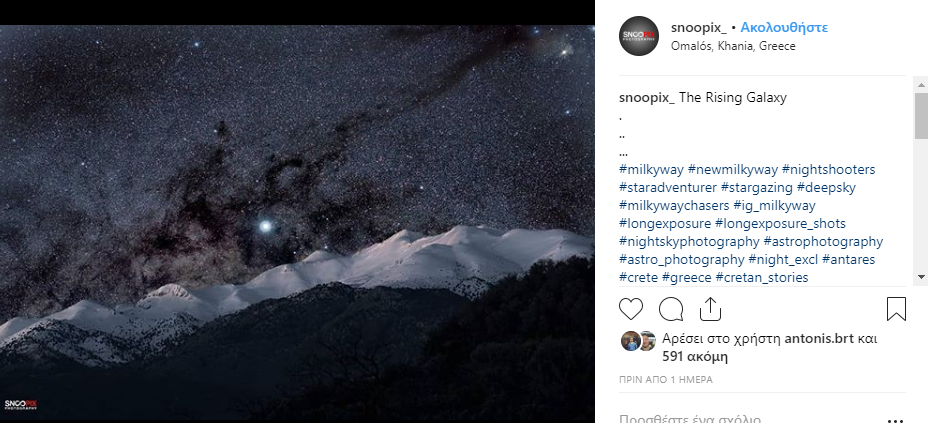This screenshot has width=928, height=423.
Task: Open the #astrophotography hashtag
Action: pyautogui.click(x=823, y=241)
